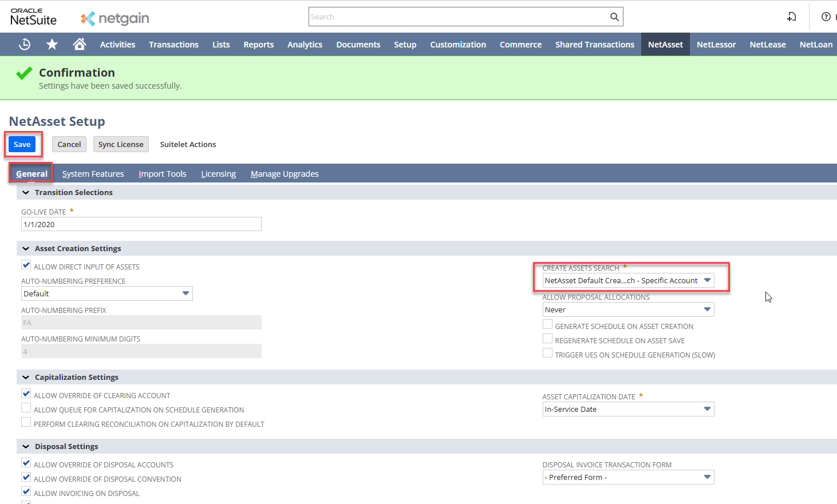The height and width of the screenshot is (504, 837).
Task: Click the Sync License button
Action: [121, 144]
